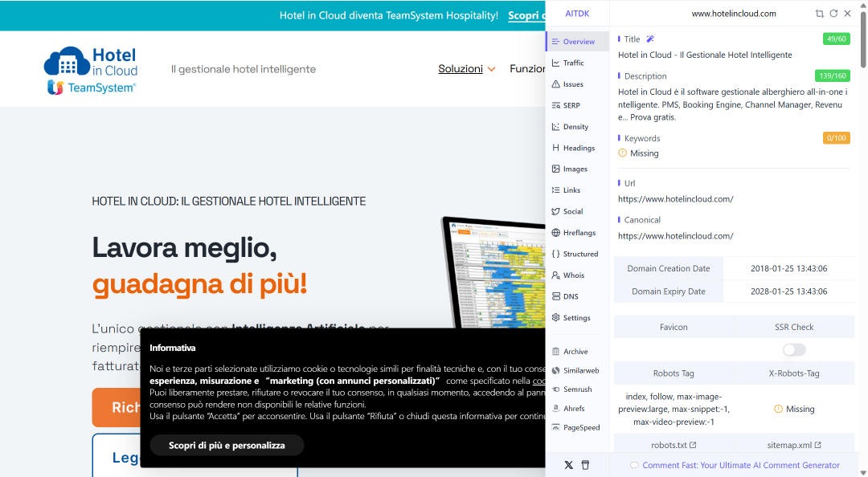Click the Archive icon
This screenshot has width=868, height=477.
[556, 352]
